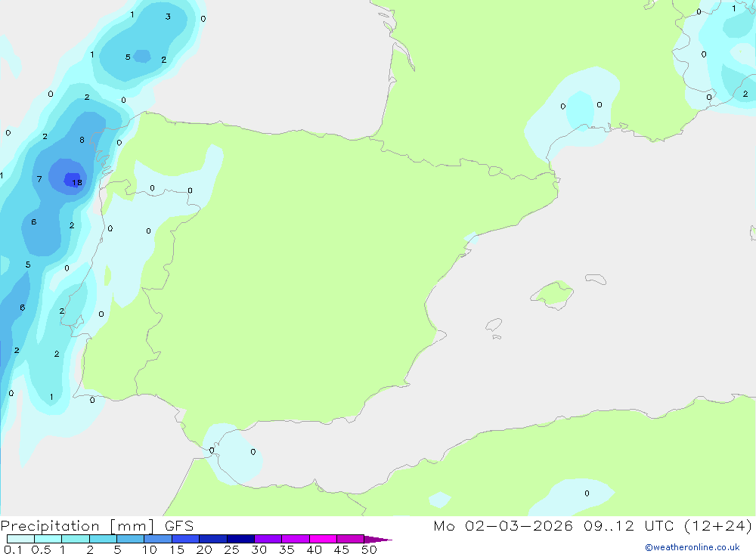Click the 40–45 mm magenta legend swatch

[x=323, y=539]
